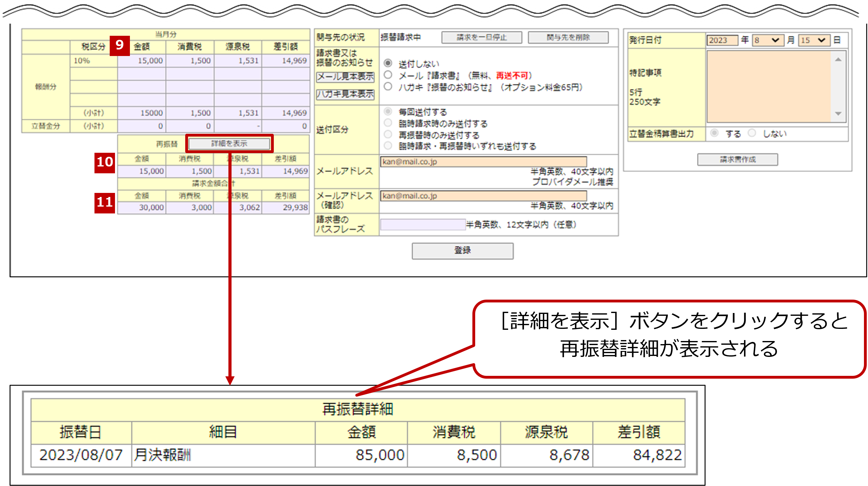Click inside the 特記事項 text area

[x=769, y=87]
